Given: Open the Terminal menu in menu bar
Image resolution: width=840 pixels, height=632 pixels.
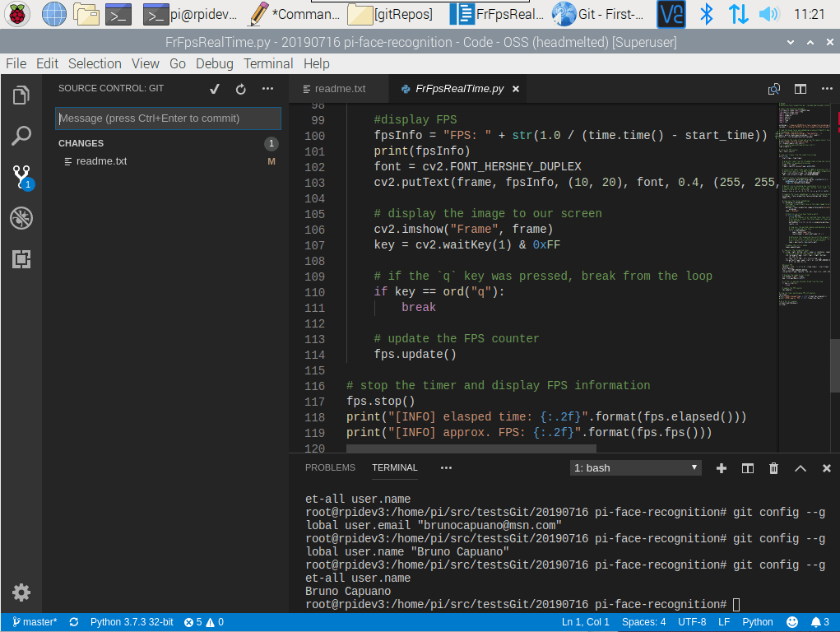Looking at the screenshot, I should [x=268, y=63].
